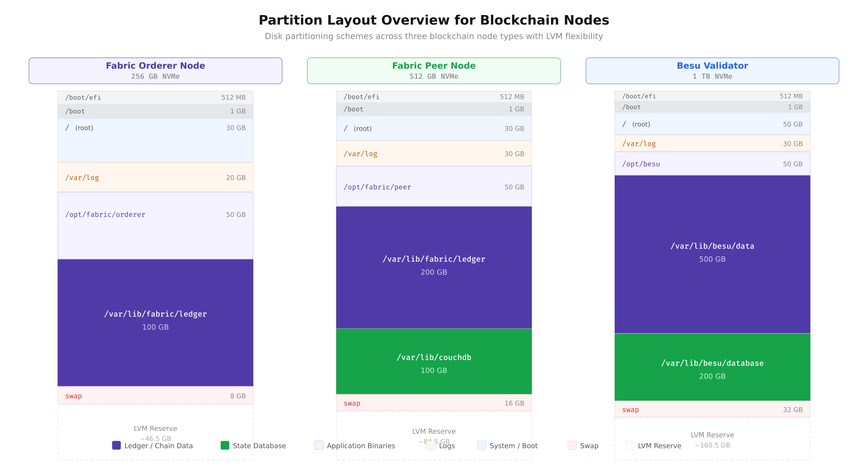This screenshot has width=868, height=470.
Task: Toggle the swap partition in the Besu Validator column
Action: [x=712, y=410]
